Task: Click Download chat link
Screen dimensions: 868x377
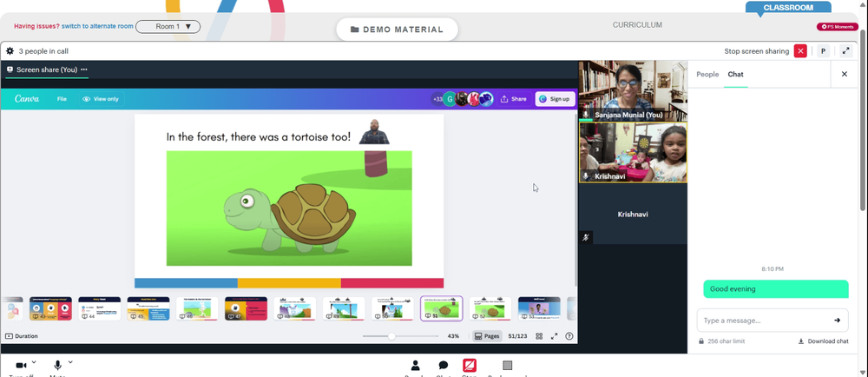Action: (x=823, y=341)
